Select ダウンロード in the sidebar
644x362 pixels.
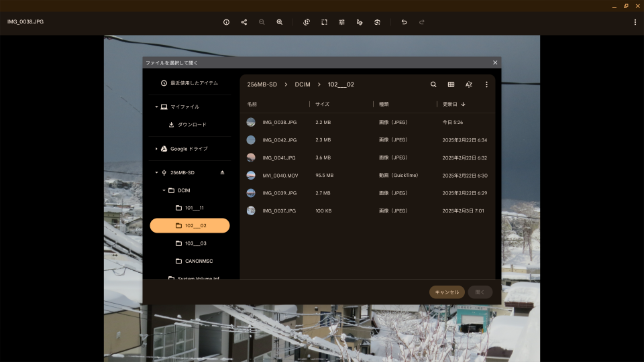[x=192, y=125]
